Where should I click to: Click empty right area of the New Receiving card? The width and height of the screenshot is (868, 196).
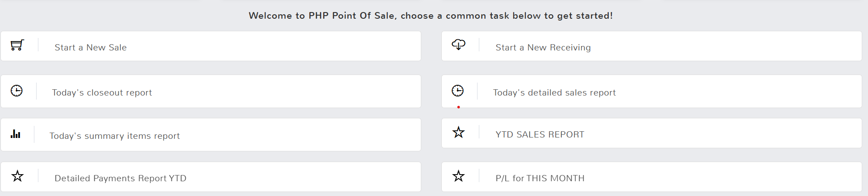tap(759, 46)
